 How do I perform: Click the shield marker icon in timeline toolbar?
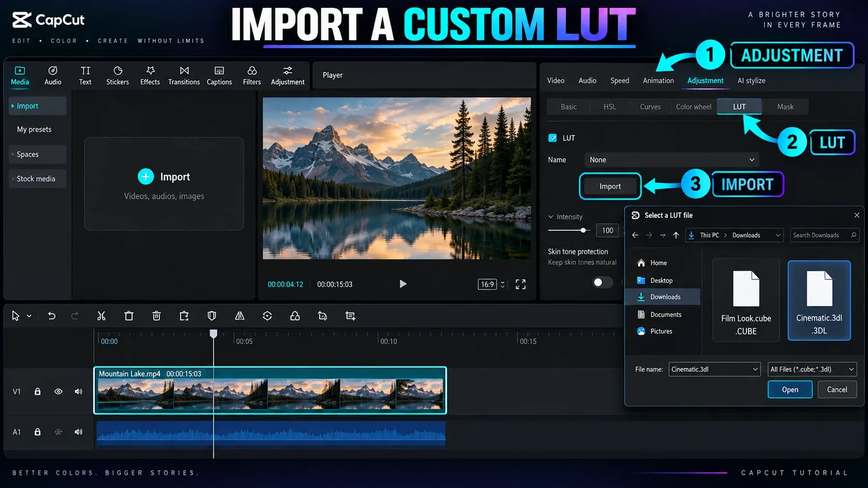212,316
